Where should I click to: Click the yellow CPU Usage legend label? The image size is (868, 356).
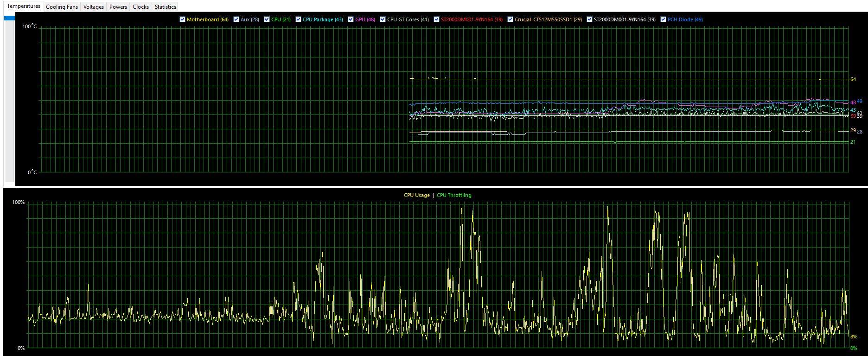tap(417, 195)
